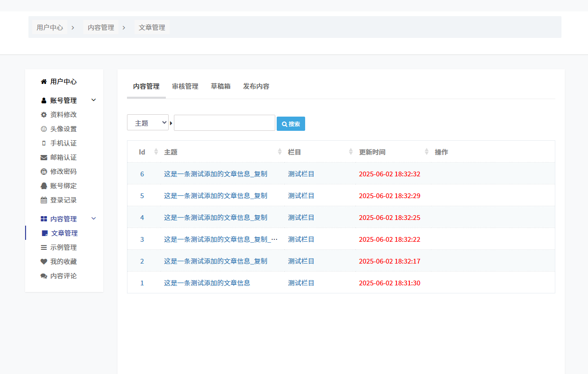588x374 pixels.
Task: Sort table by 主题 column arrows
Action: click(280, 152)
